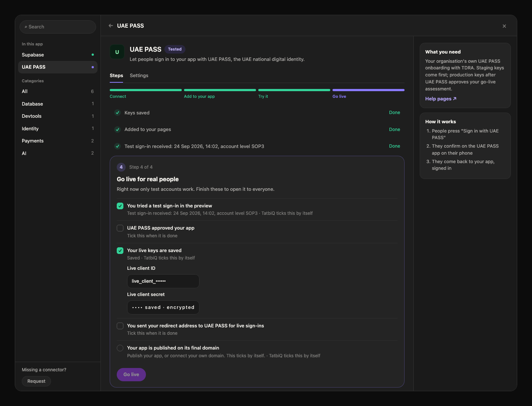Select the Try it progress step
The image size is (532, 406).
[x=294, y=94]
